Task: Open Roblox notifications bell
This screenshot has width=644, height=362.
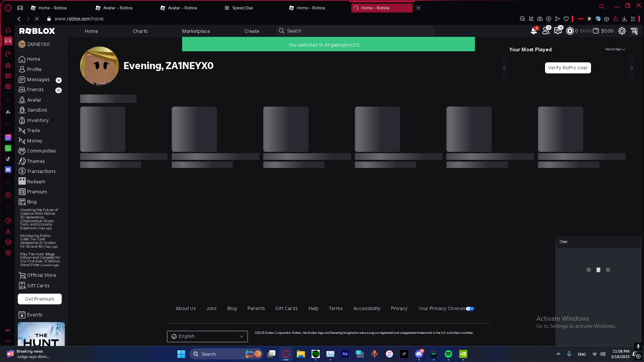Action: click(x=533, y=31)
